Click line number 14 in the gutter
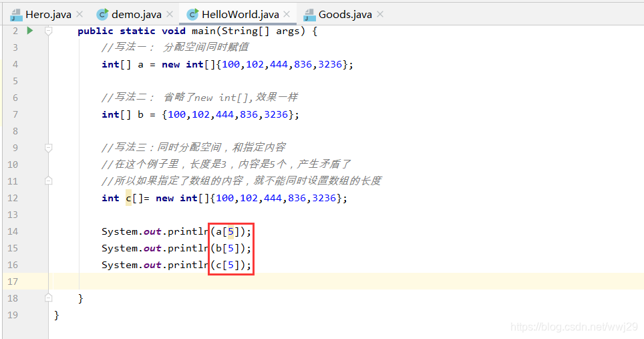The image size is (644, 339). [13, 232]
